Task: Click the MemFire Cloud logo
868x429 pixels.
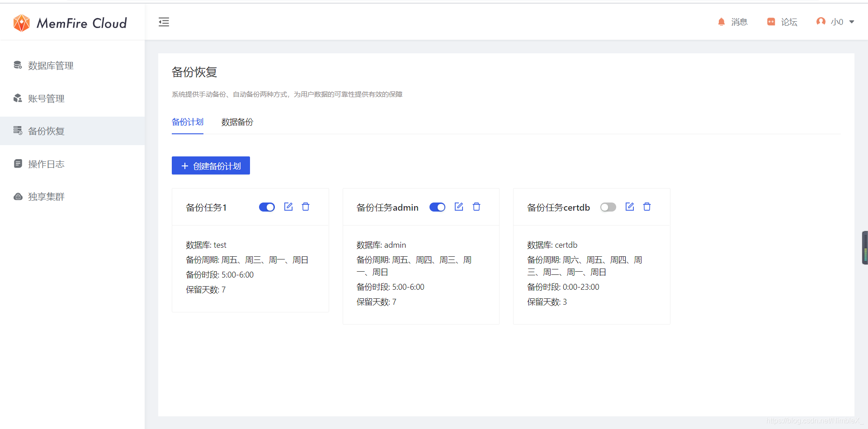Action: [x=70, y=23]
